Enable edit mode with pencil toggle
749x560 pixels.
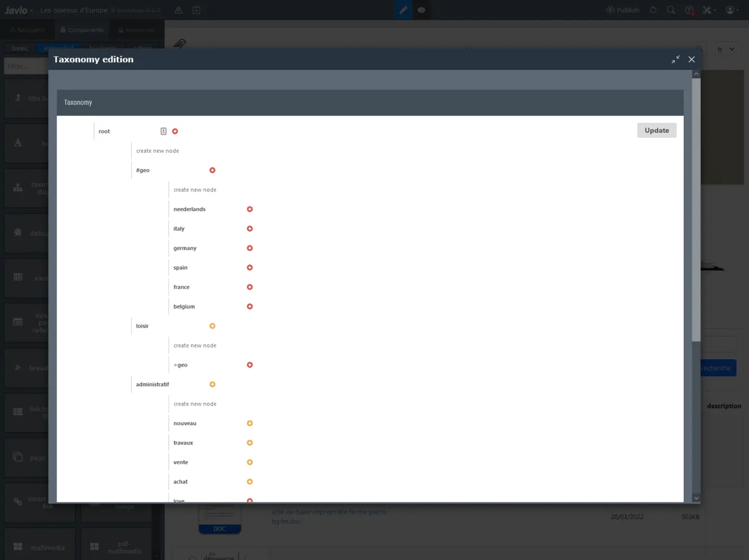pyautogui.click(x=403, y=9)
